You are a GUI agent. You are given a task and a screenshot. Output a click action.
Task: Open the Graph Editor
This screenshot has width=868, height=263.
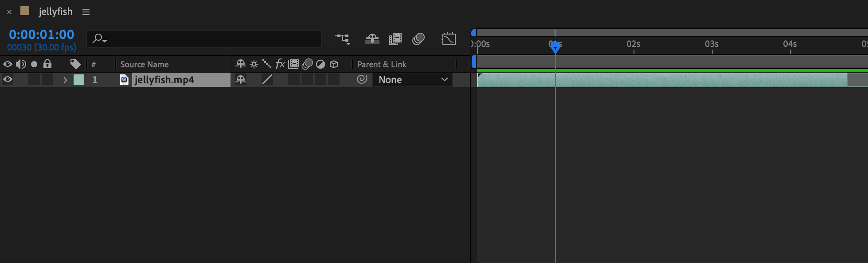pyautogui.click(x=449, y=39)
